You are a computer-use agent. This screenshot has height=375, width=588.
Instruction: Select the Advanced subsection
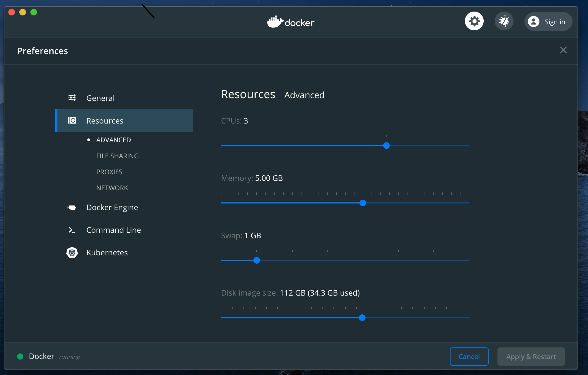tap(113, 140)
